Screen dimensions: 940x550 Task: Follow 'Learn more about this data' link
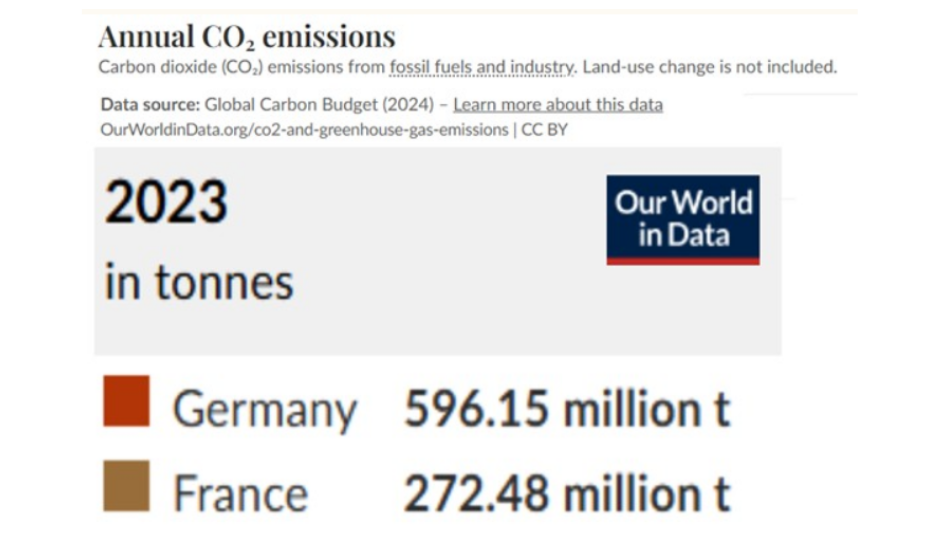[557, 105]
